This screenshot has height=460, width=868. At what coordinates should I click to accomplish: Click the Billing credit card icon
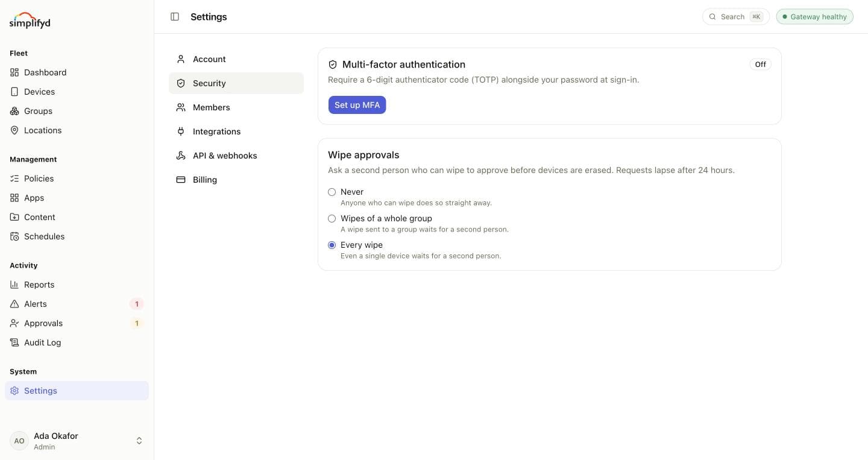coord(181,180)
